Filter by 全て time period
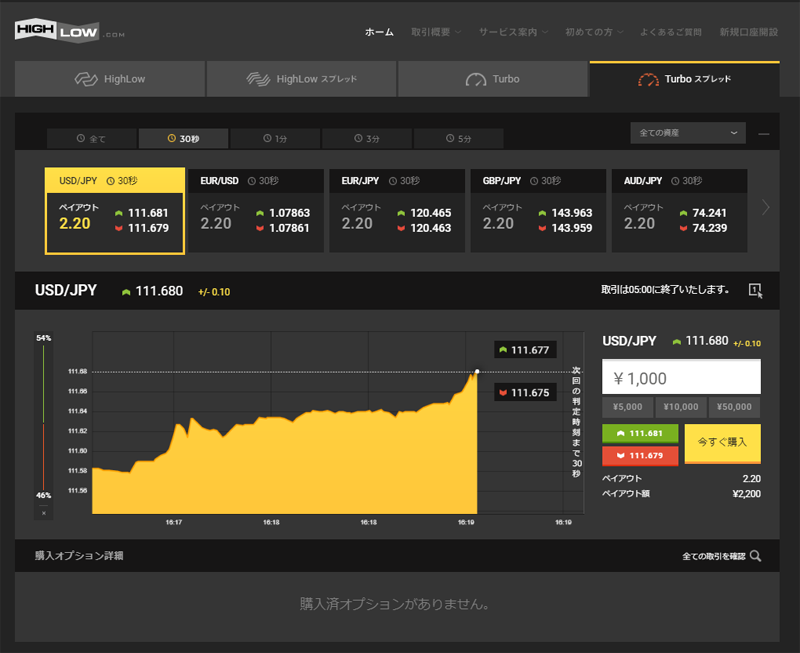This screenshot has height=653, width=800. [x=91, y=138]
